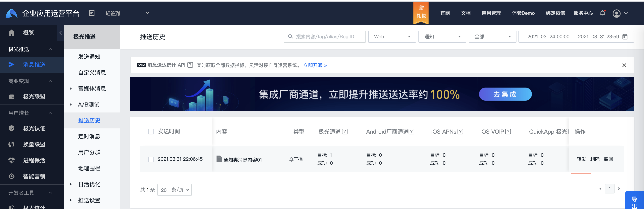Open 发送通知 in the submenu

[x=89, y=57]
